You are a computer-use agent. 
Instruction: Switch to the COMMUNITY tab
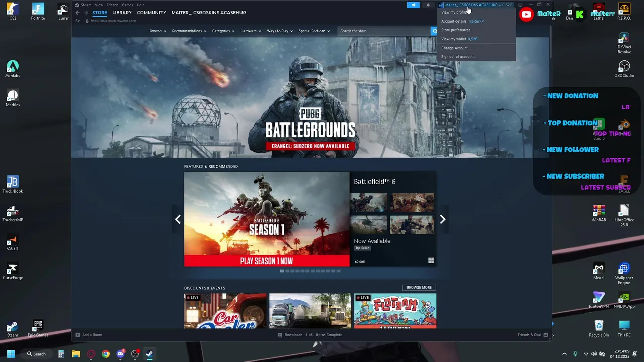click(x=151, y=13)
